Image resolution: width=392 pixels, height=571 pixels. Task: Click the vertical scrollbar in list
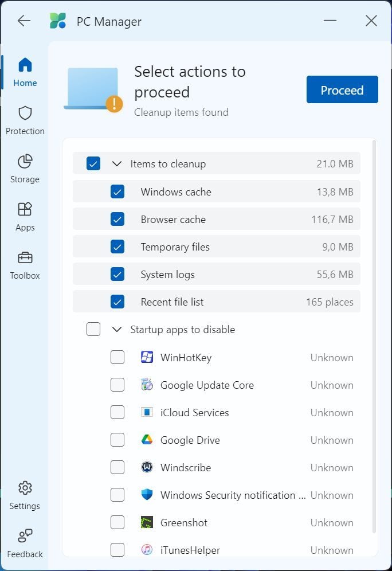(x=374, y=336)
